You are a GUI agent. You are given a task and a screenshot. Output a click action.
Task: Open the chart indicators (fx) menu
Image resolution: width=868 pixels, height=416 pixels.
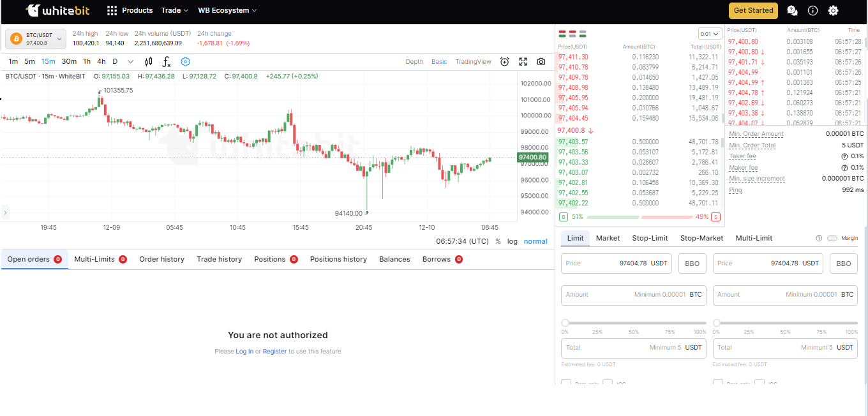coord(167,62)
